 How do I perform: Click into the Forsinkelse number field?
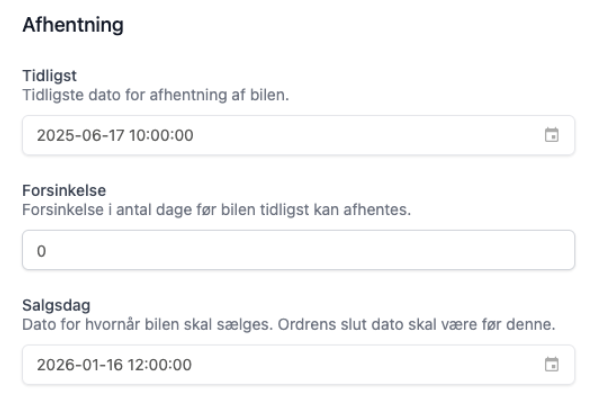coord(298,250)
